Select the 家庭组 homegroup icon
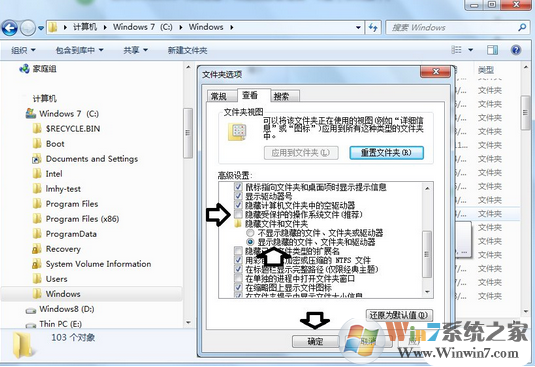This screenshot has width=535, height=367. point(24,69)
